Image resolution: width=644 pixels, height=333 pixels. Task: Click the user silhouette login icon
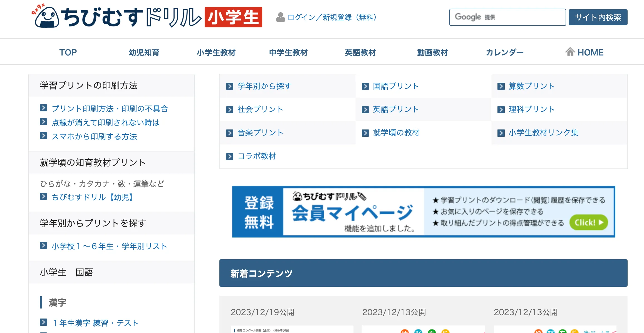pos(280,17)
